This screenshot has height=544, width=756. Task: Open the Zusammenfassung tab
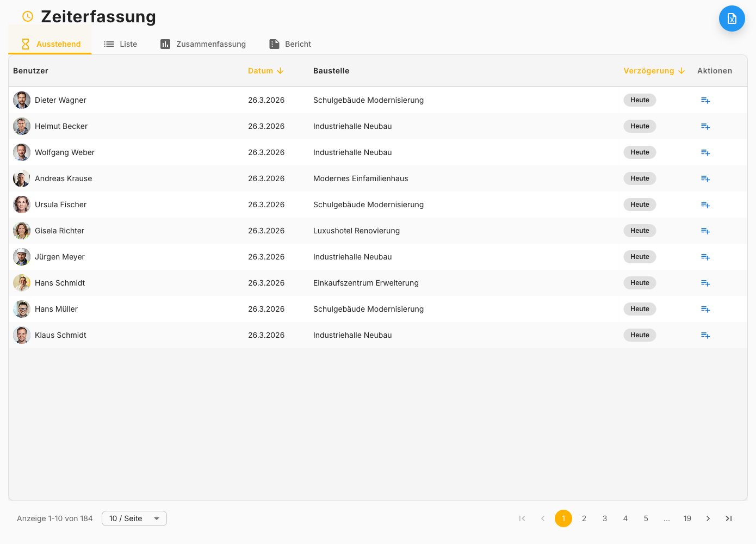(x=203, y=44)
